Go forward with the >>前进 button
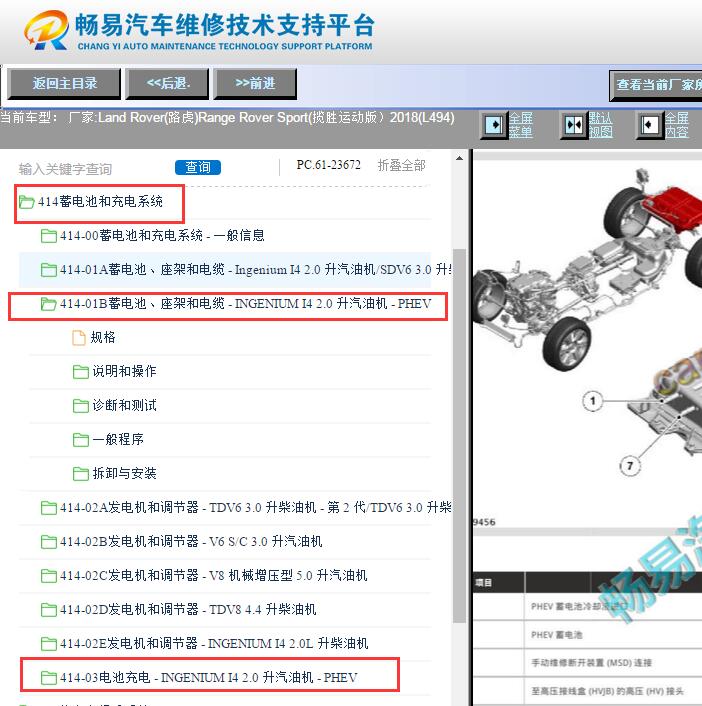This screenshot has width=702, height=706. [255, 83]
